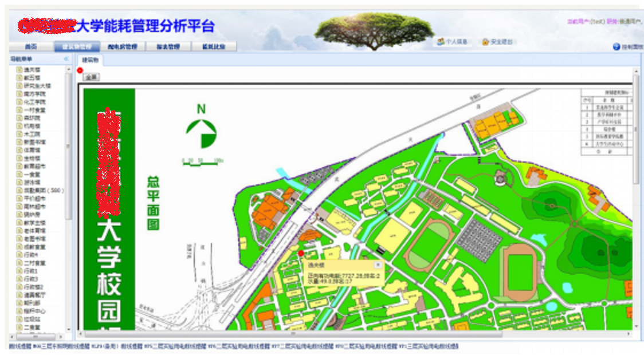Click the map's horizontal scrollbar track
Screen dimensions: 644x355
point(561,334)
